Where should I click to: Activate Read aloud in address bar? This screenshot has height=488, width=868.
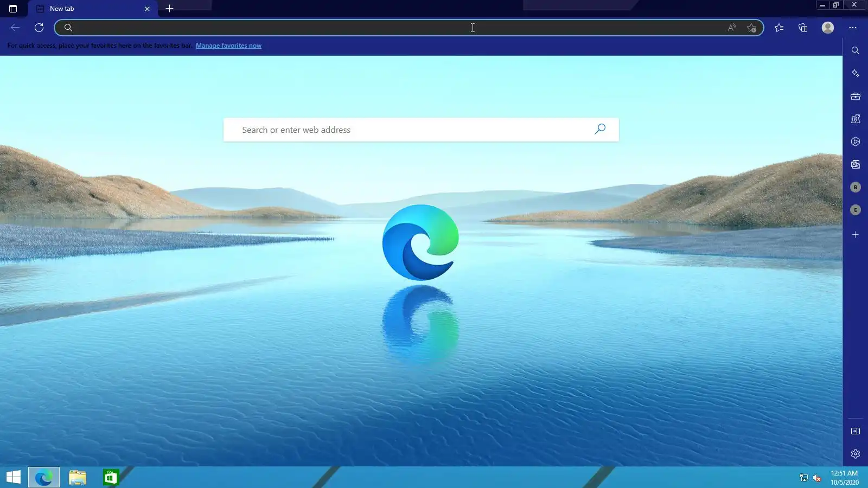(x=732, y=28)
